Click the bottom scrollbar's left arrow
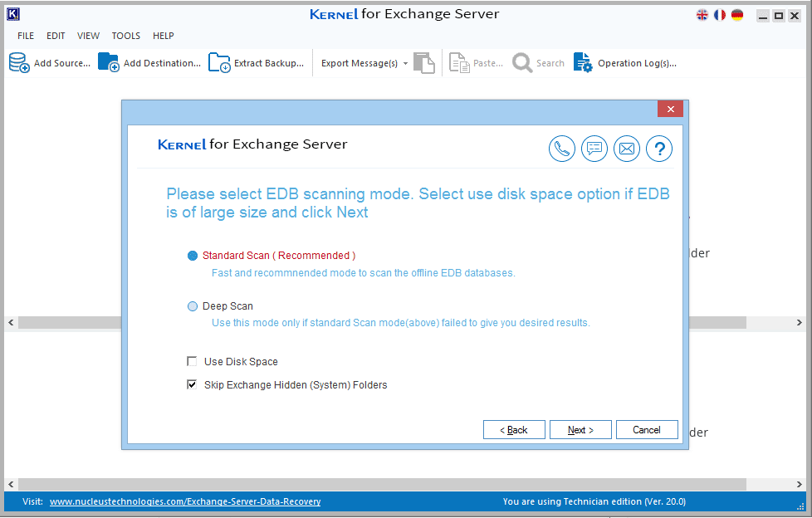 click(11, 484)
